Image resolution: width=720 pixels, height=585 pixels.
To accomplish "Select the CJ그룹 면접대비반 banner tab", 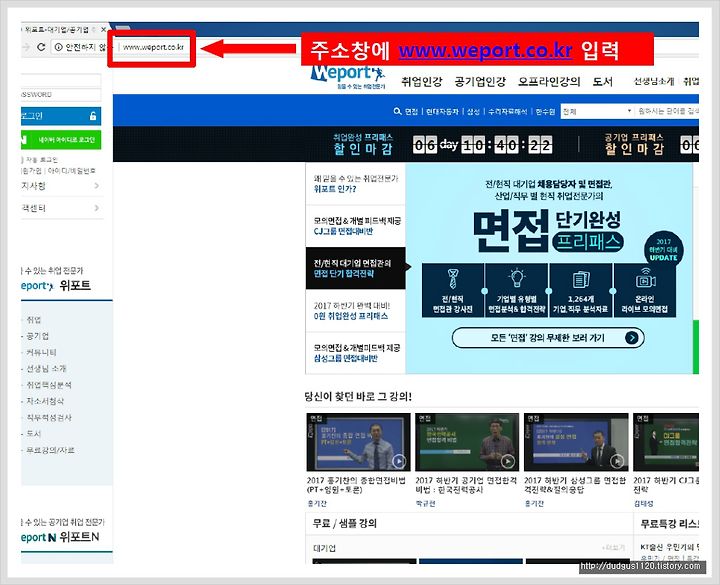I will coord(355,226).
